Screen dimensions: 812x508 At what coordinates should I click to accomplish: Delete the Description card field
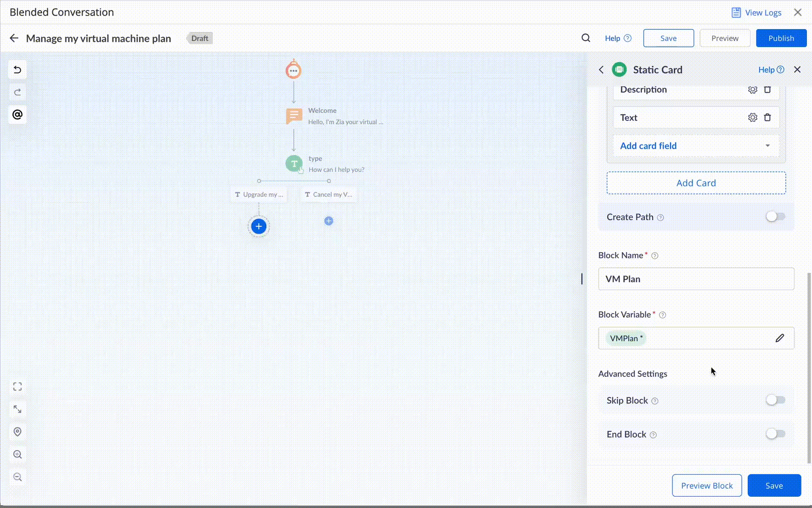tap(767, 89)
